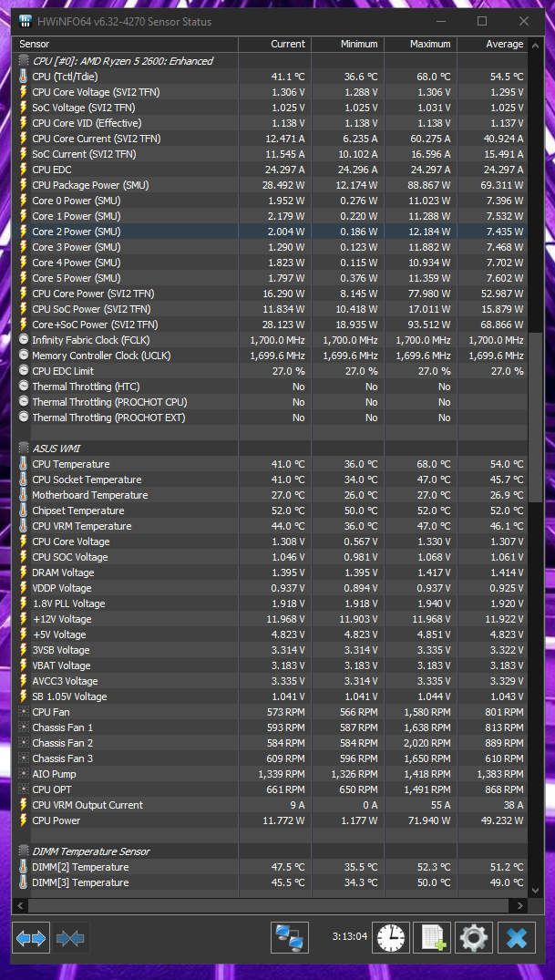
Task: Click the fan icon beside Chassis Fan 2
Action: coord(23,743)
